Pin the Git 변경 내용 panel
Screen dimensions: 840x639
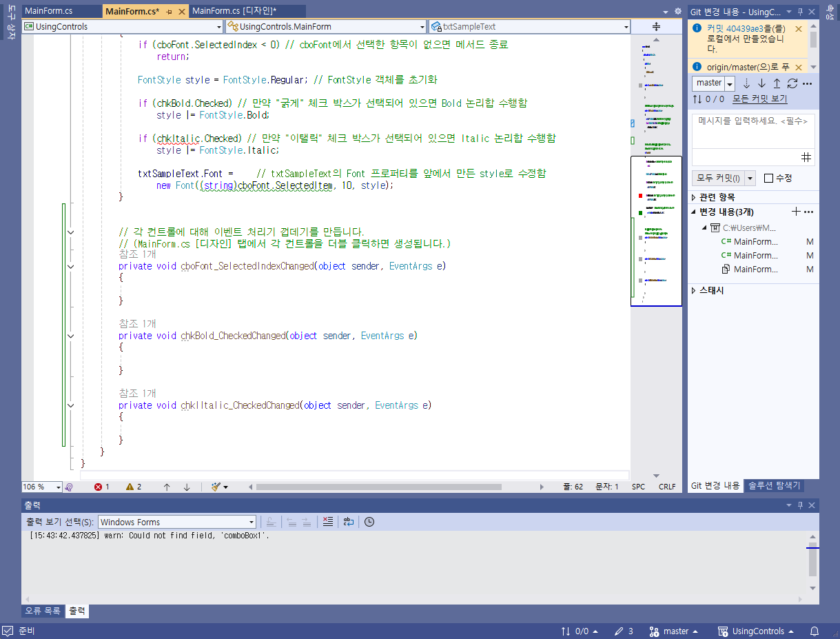tap(800, 12)
